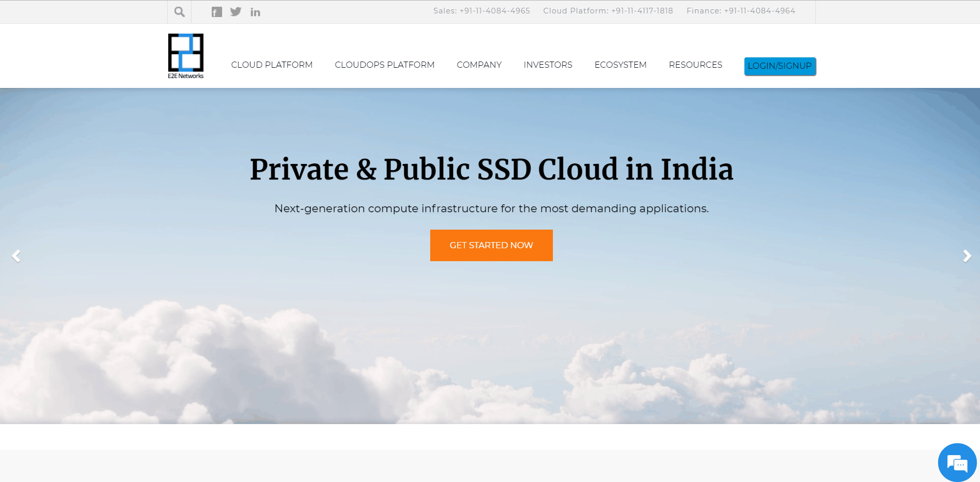Image resolution: width=980 pixels, height=482 pixels.
Task: Open the search magnifier icon
Action: coord(179,12)
